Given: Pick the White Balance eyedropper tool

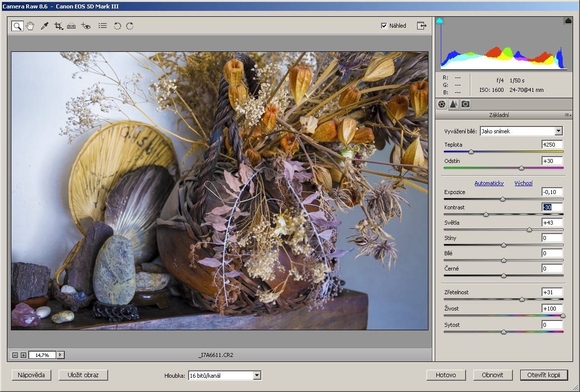Looking at the screenshot, I should pyautogui.click(x=44, y=26).
